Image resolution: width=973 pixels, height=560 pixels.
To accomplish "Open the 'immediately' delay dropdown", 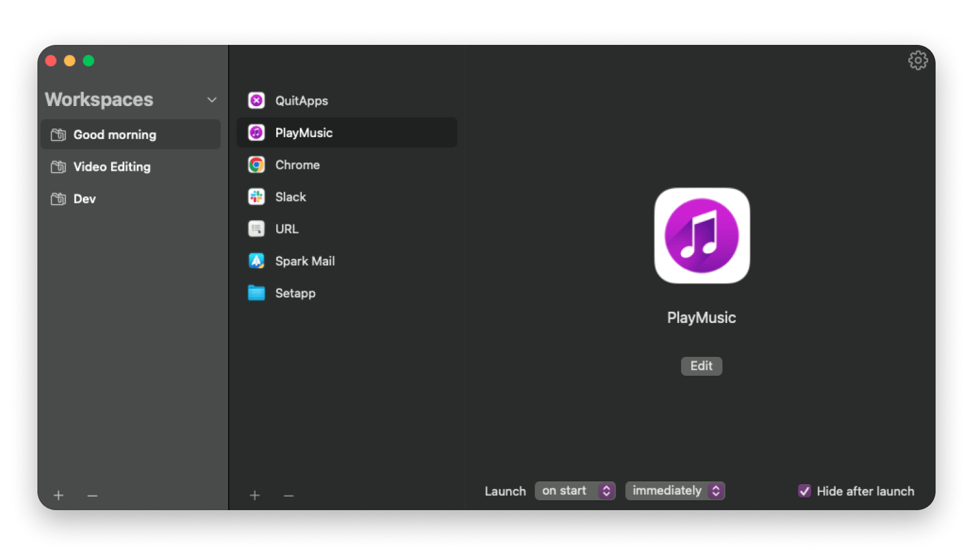I will coord(675,491).
